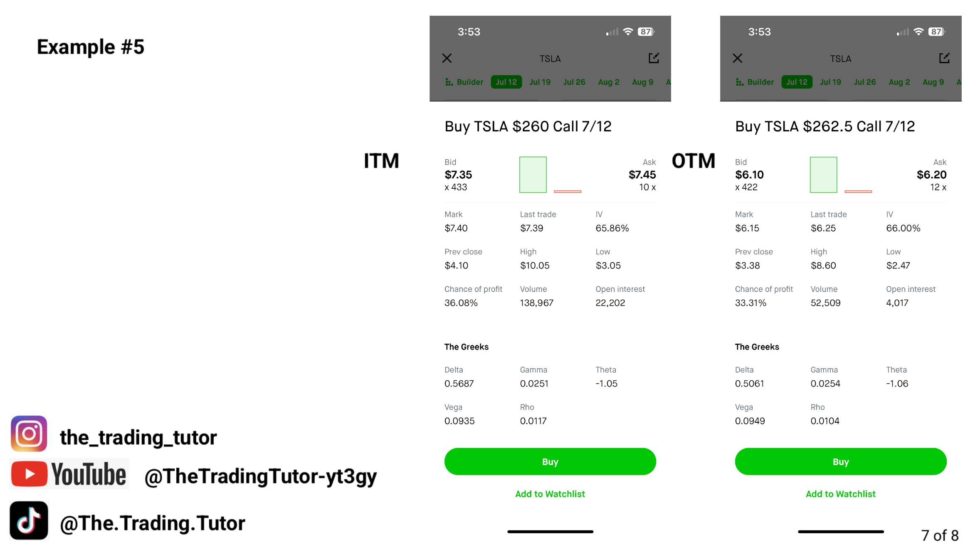This screenshot has width=980, height=552.
Task: Click the green bid bar for $260 Call
Action: pos(533,175)
